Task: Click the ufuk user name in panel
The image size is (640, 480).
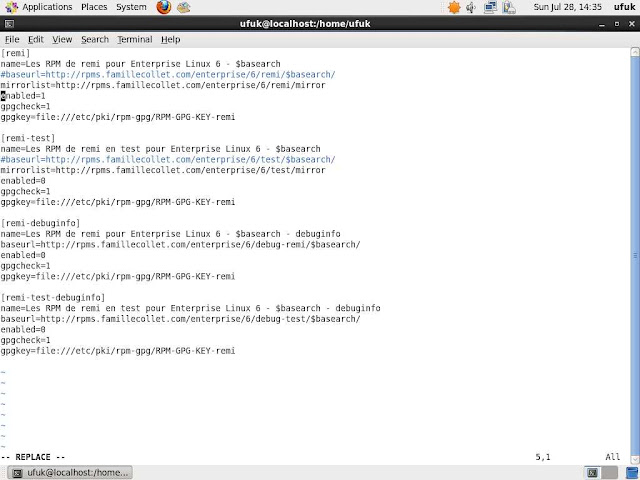Action: (624, 7)
